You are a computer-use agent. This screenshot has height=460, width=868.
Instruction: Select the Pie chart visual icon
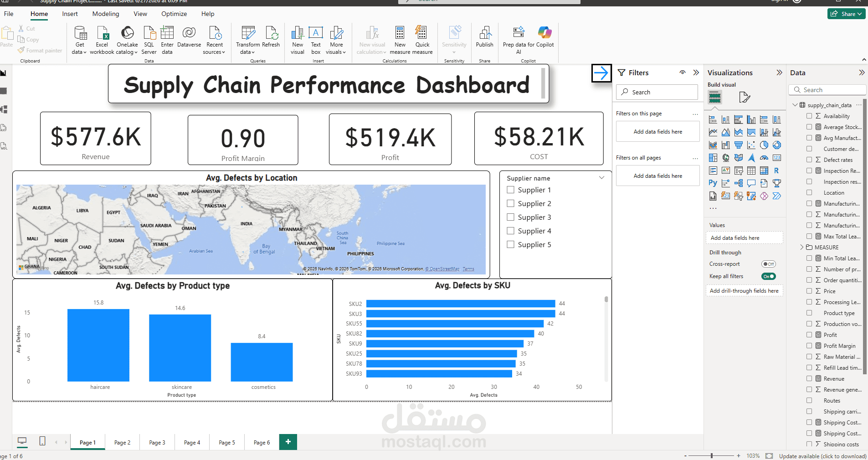(x=764, y=145)
